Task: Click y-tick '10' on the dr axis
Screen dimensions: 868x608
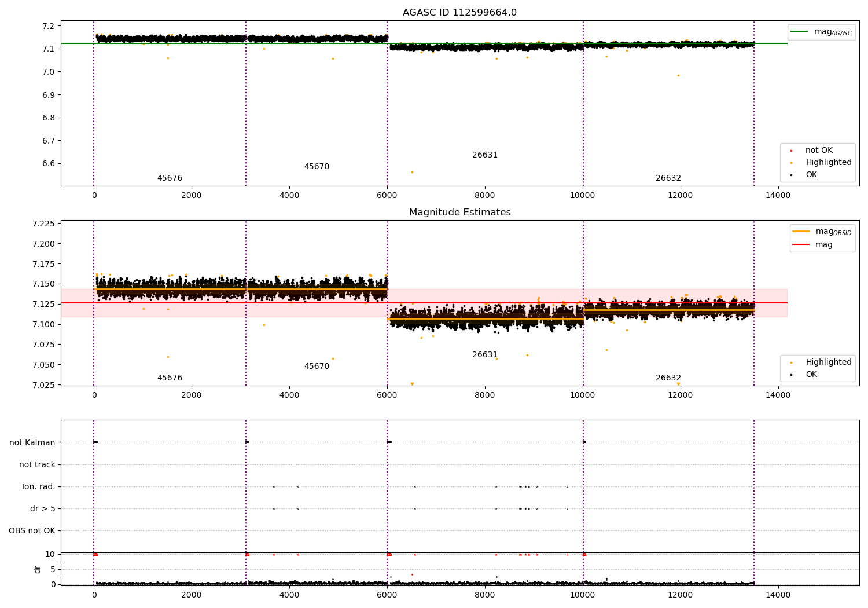Action: [50, 555]
